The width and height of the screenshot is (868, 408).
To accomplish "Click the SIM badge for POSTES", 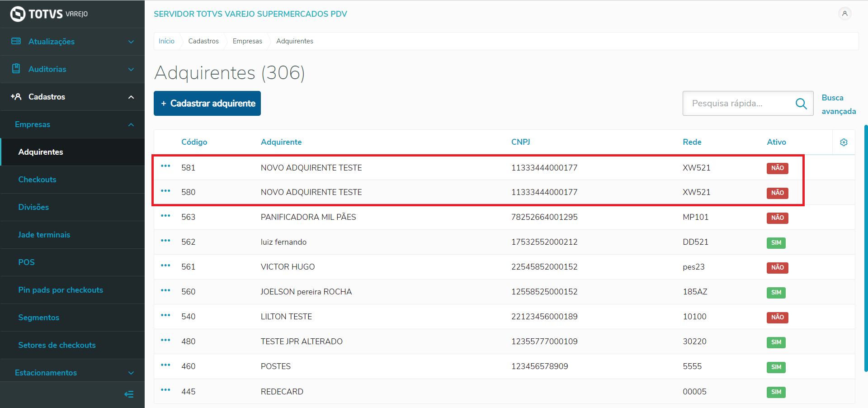I will coord(776,367).
